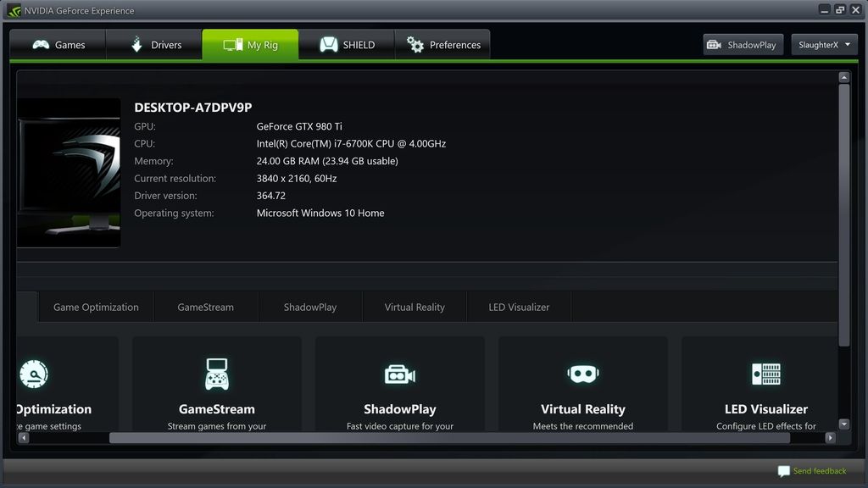Open the Virtual Reality card title
This screenshot has height=488, width=868.
click(583, 409)
